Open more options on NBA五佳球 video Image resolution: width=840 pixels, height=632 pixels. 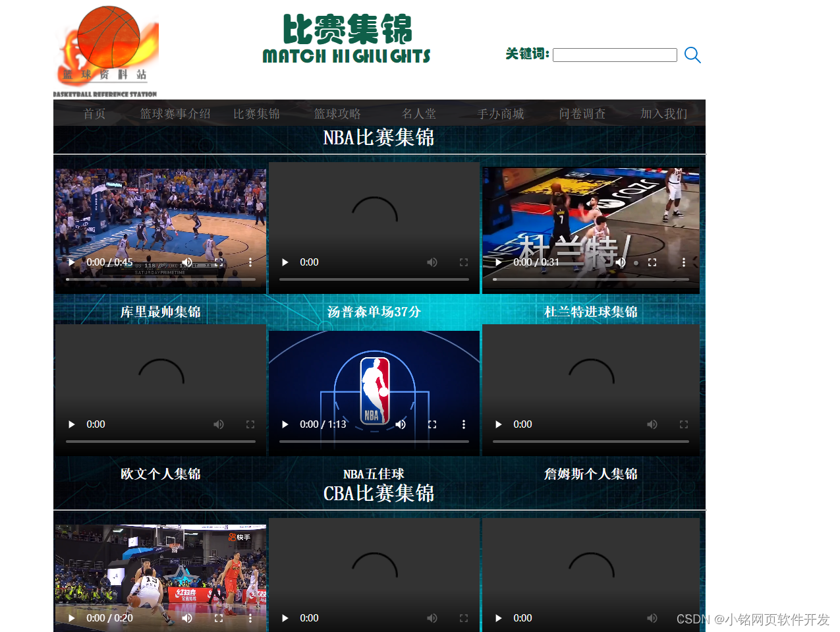point(464,424)
